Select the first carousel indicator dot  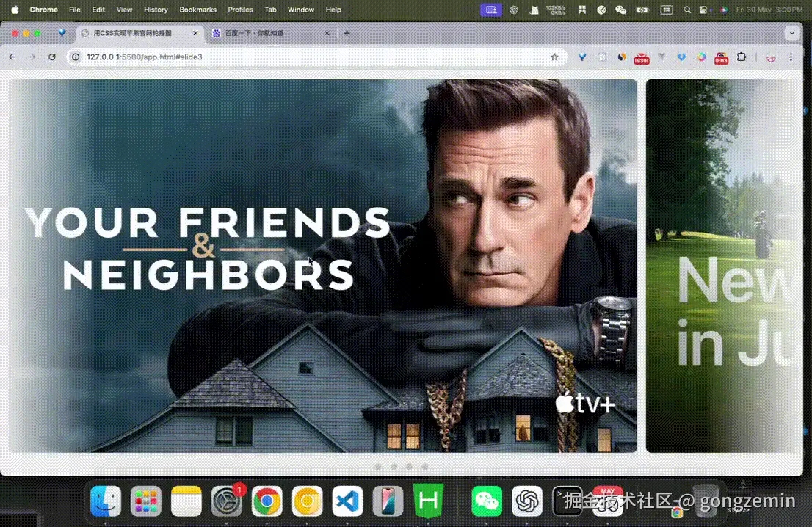(x=378, y=466)
